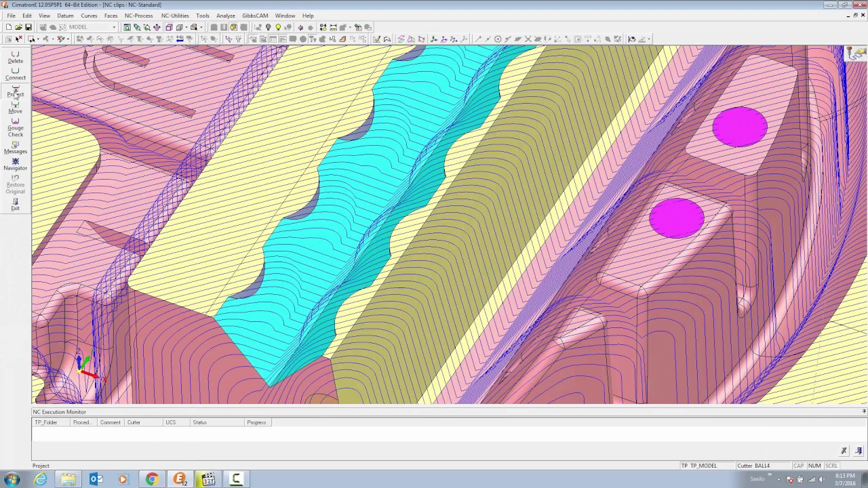Click the Progress column header
This screenshot has width=868, height=488.
258,422
